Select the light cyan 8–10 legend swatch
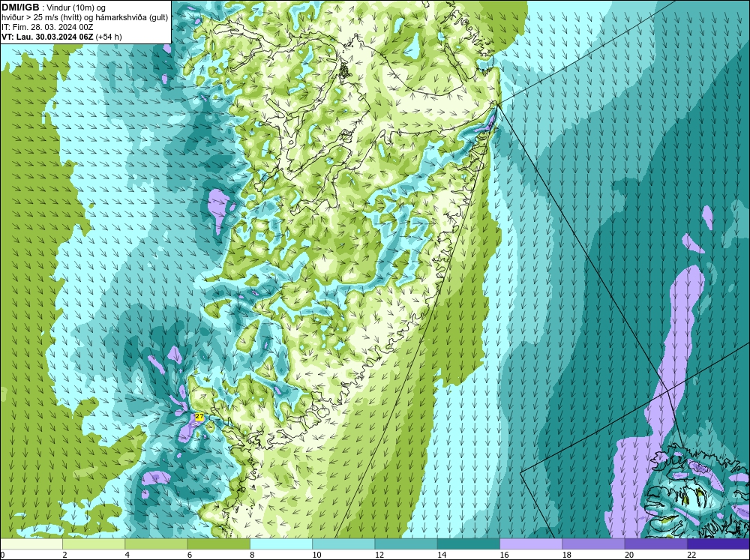Screen dimensions: 750x560 click(x=281, y=544)
